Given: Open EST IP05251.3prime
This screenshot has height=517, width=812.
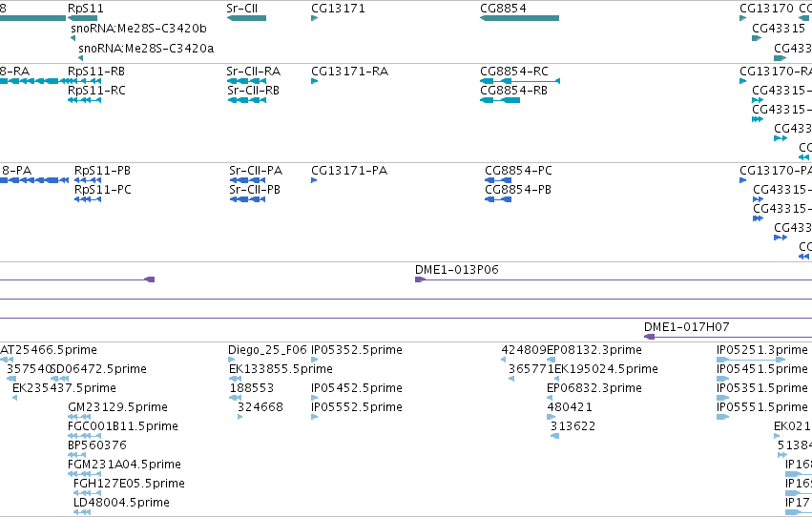Looking at the screenshot, I should (x=762, y=350).
